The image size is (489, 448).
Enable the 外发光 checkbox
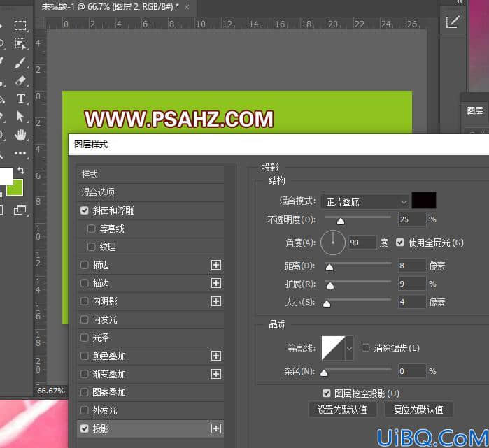tap(84, 410)
